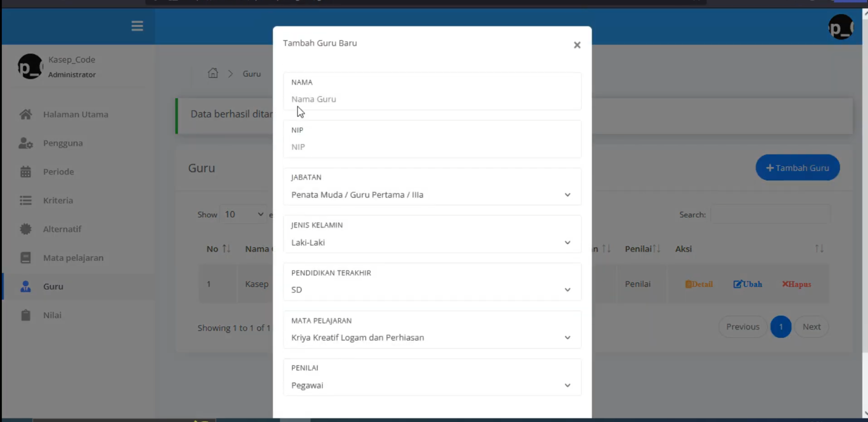Open the Pengguna sidebar item
Screen dimensions: 868x422
point(63,143)
